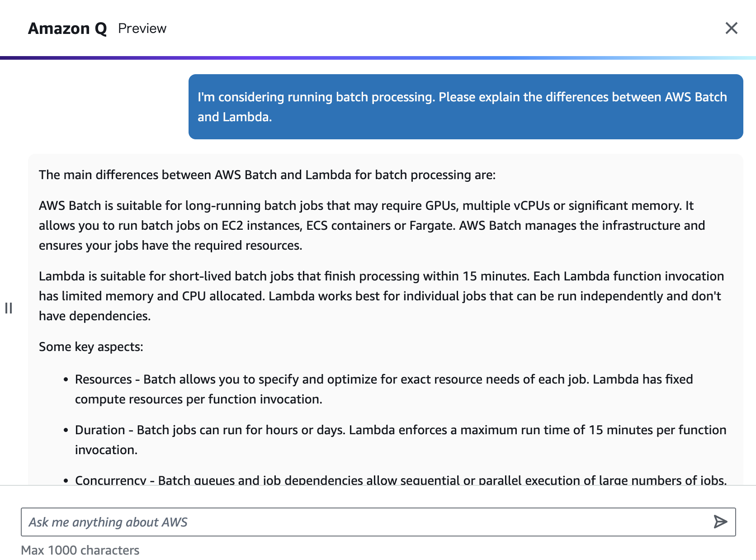Screen dimensions: 756x560
Task: Submit the message with the arrow button
Action: pos(719,522)
